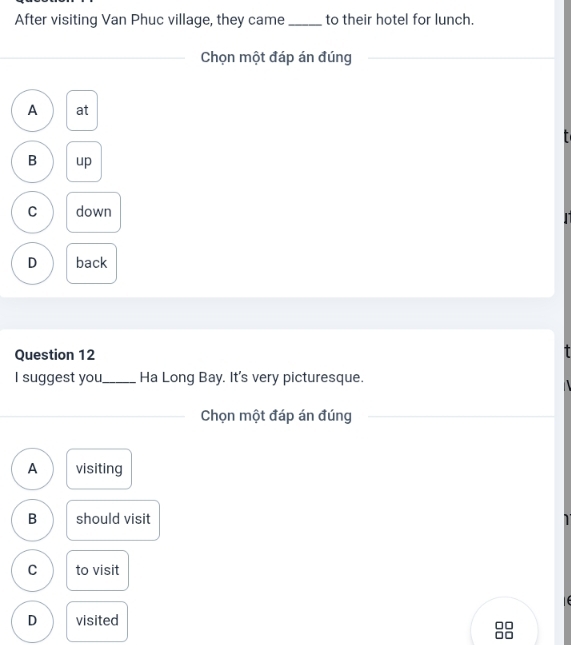
Task: Select radio A for Van Phuc question
Action: pos(32,110)
